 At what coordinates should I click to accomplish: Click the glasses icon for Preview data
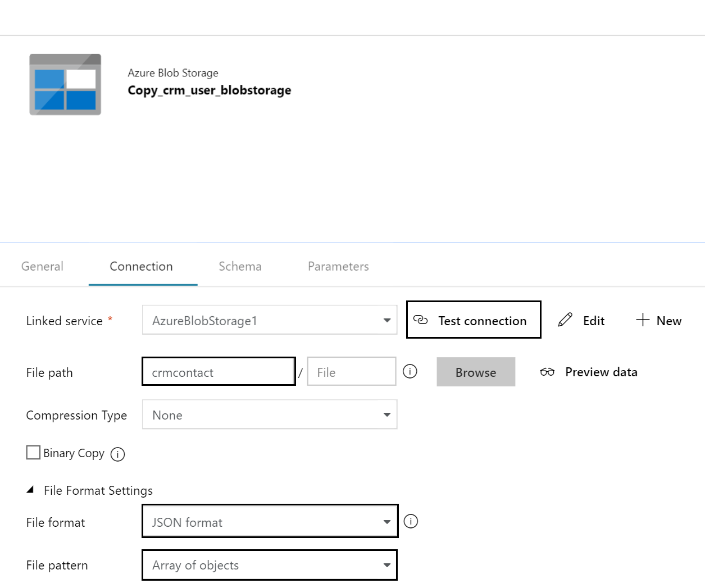click(547, 372)
